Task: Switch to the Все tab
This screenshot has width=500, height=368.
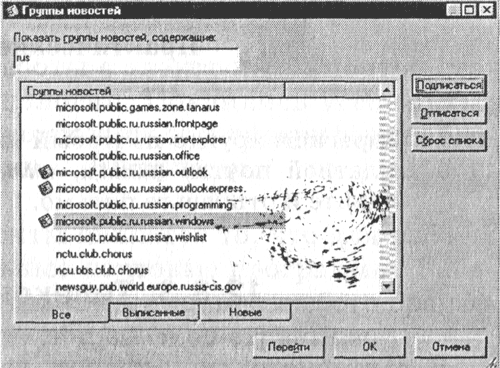Action: [62, 314]
